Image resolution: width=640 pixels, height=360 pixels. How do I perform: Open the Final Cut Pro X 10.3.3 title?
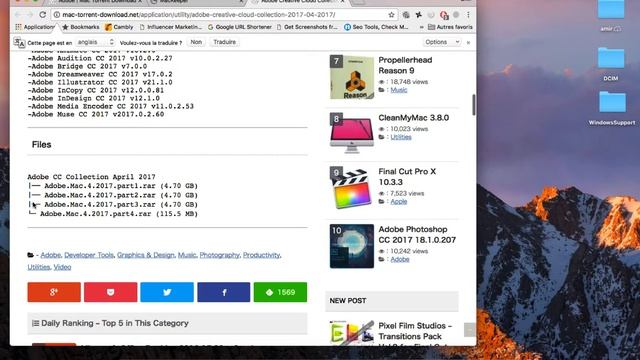[407, 177]
